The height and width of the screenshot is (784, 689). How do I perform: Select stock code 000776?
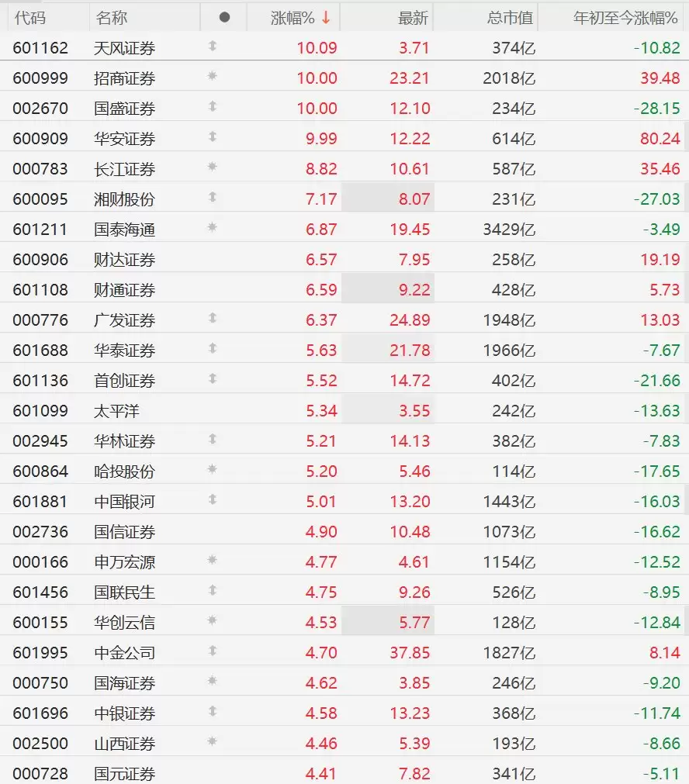pyautogui.click(x=40, y=320)
